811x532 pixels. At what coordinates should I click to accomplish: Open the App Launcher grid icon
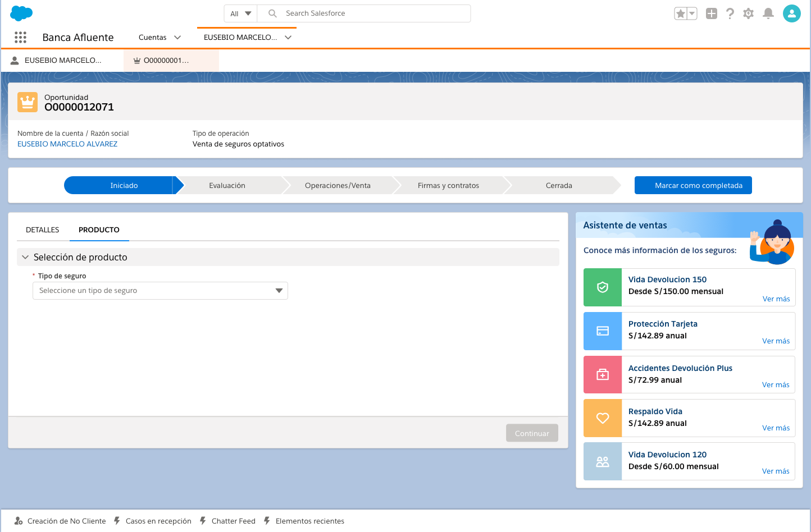(x=21, y=37)
